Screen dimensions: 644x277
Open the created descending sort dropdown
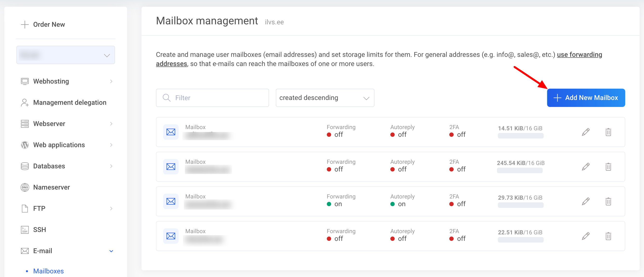click(324, 98)
